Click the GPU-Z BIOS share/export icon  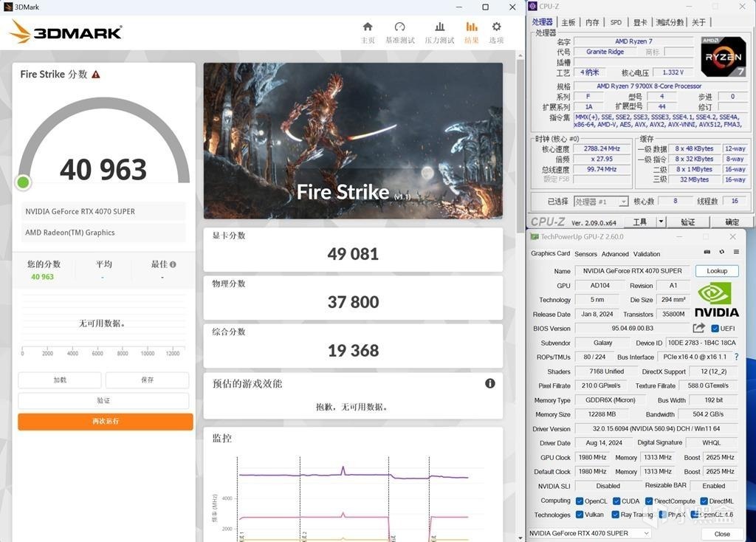[698, 328]
